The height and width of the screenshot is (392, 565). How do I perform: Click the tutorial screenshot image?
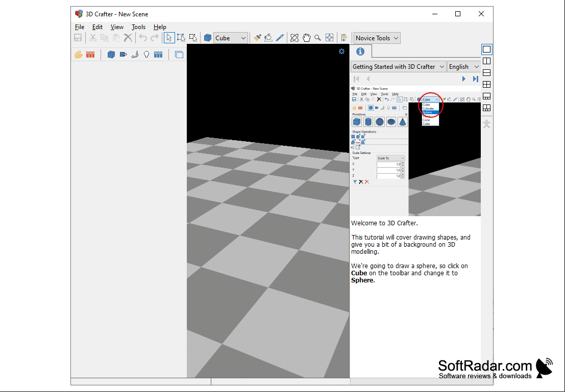click(x=415, y=151)
